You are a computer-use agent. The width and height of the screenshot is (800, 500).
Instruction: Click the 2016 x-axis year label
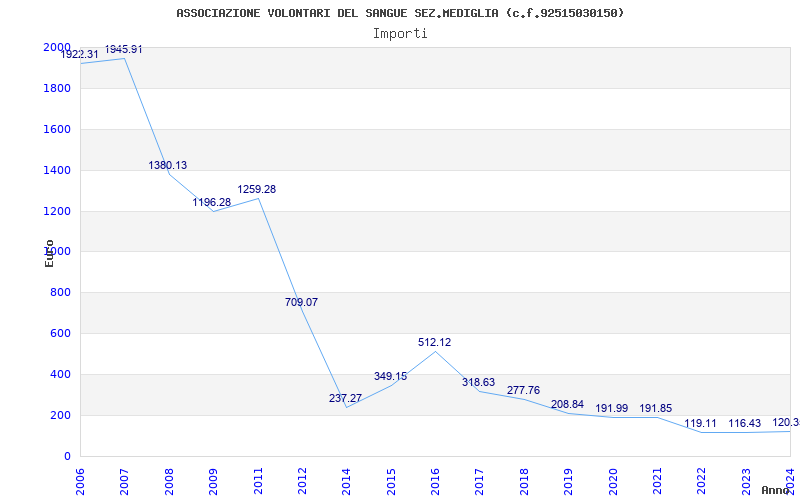(x=435, y=481)
